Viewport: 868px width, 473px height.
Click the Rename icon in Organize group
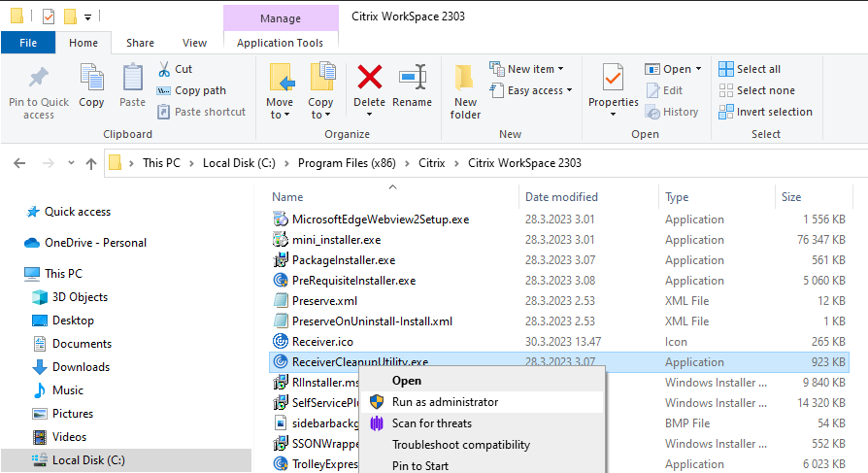[413, 77]
